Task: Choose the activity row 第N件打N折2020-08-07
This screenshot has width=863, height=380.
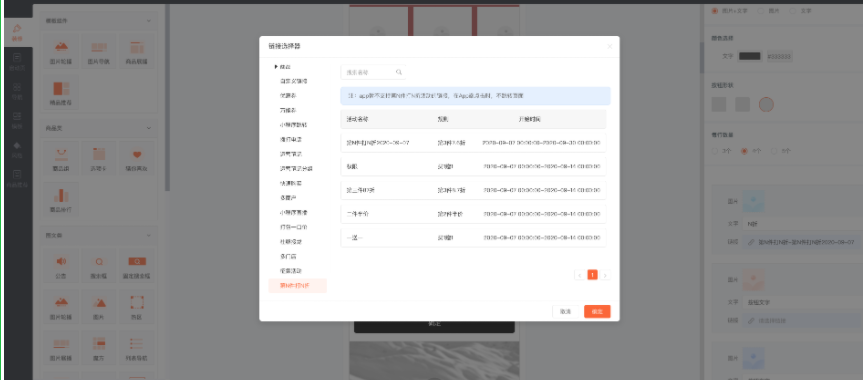Action: coord(473,143)
